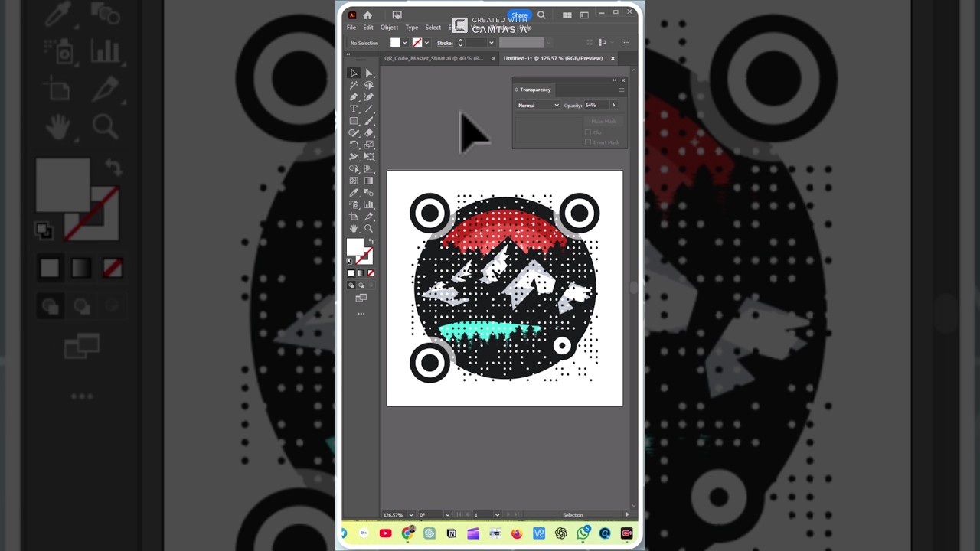Viewport: 980px width, 551px height.
Task: Select the Free Transform tool
Action: click(x=368, y=156)
